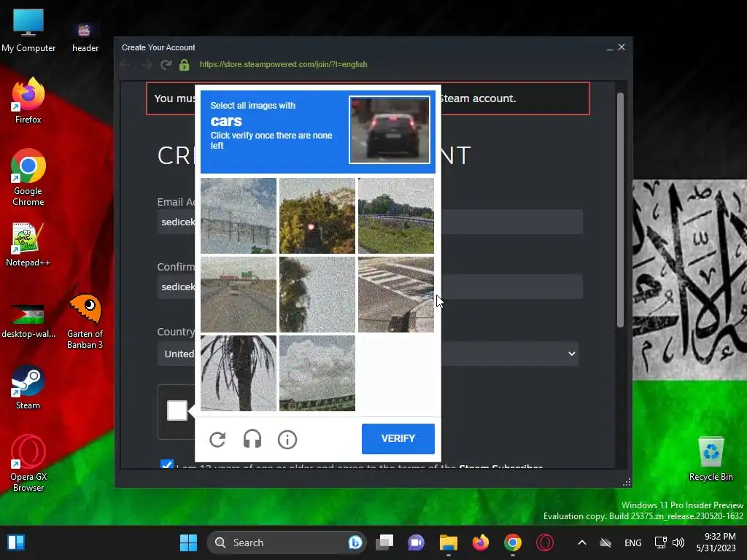This screenshot has width=747, height=560.
Task: Launch Steam desktop shortcut
Action: 28,387
